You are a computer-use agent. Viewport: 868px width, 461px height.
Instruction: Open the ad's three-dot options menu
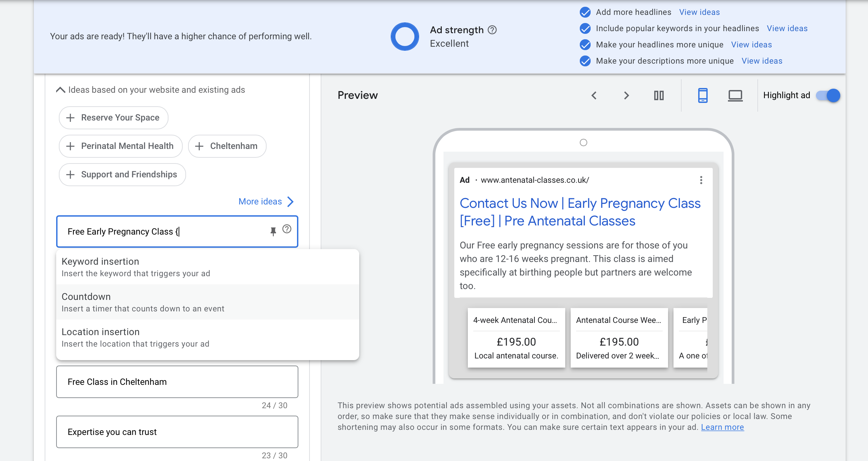701,180
